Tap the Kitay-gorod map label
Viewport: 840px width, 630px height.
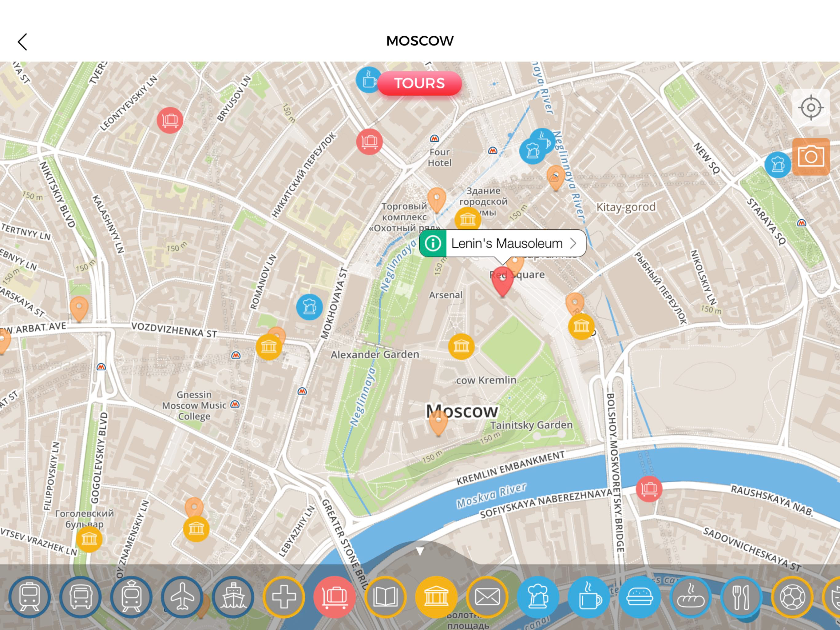click(626, 207)
